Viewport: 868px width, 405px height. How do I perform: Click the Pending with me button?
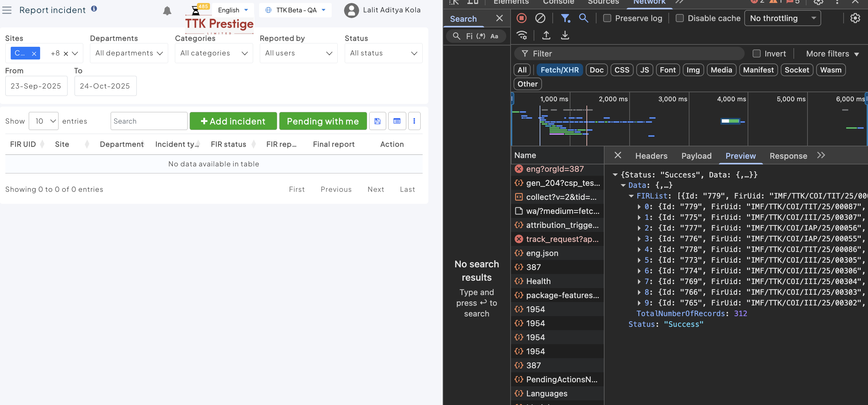click(323, 121)
